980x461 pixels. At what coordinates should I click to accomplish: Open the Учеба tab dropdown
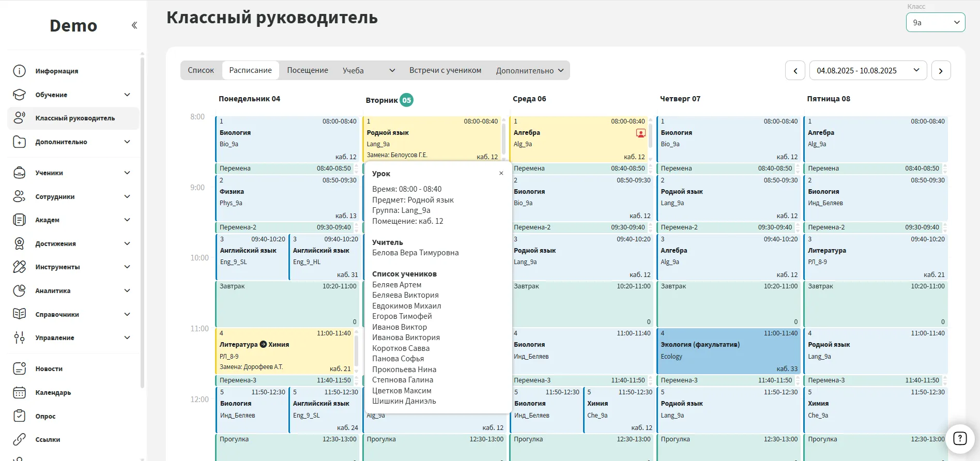coord(368,70)
